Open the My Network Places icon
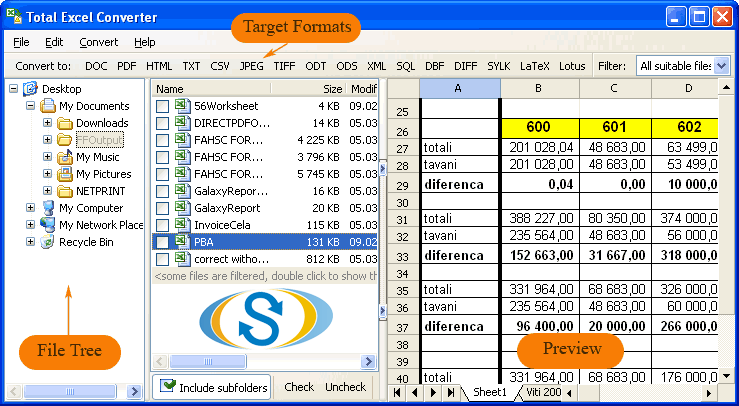This screenshot has width=739, height=406. coord(48,225)
